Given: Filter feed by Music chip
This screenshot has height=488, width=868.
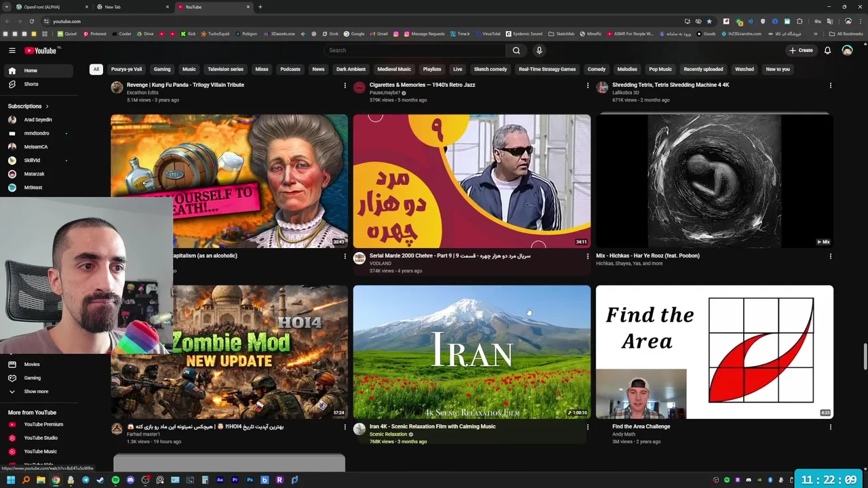Looking at the screenshot, I should [189, 69].
